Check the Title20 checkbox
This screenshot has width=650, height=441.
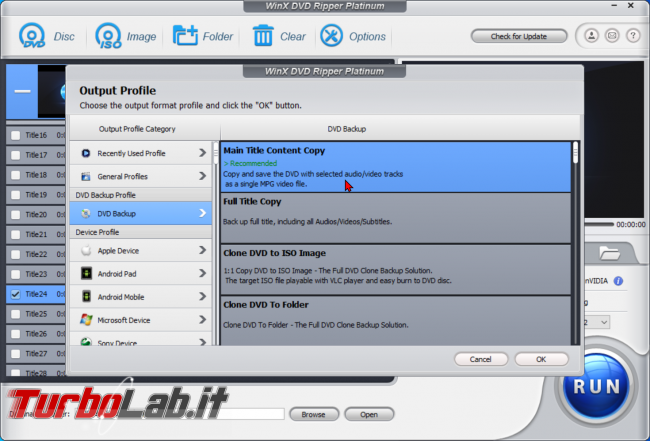coord(15,215)
